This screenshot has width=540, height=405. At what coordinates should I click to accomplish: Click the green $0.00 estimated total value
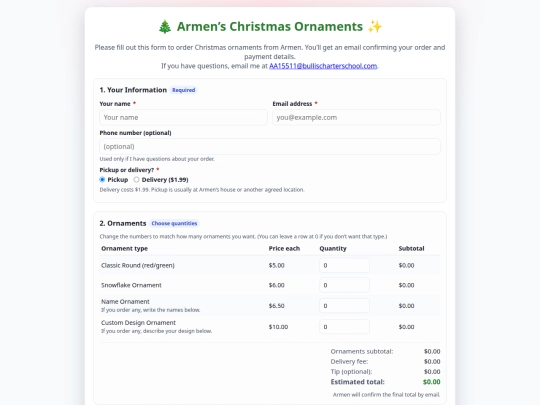click(432, 382)
